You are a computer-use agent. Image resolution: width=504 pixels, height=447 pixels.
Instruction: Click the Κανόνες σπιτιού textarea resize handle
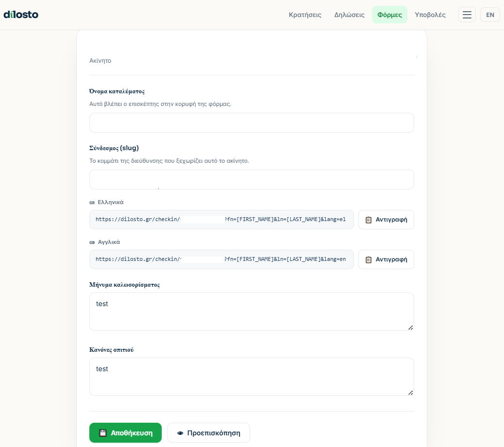tap(410, 393)
